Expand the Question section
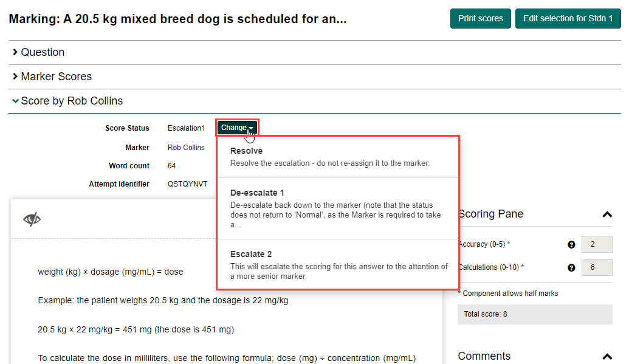629x364 pixels. tap(43, 52)
